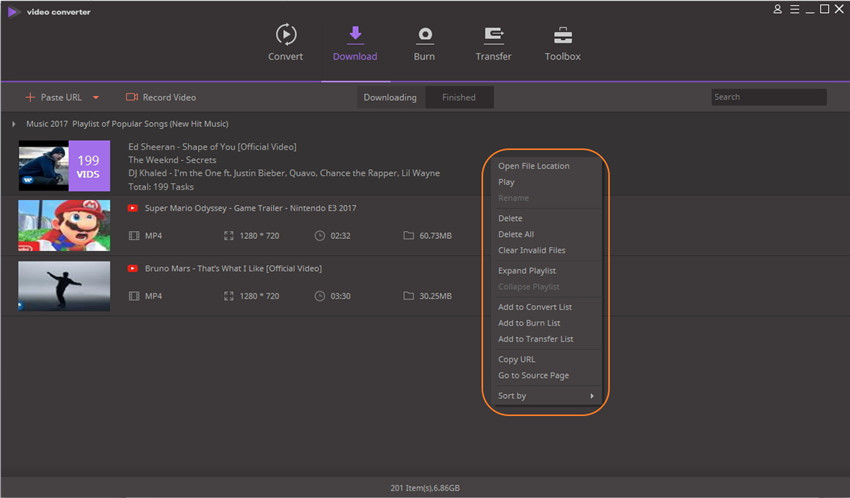Click the plus icon beside Paste URL
This screenshot has width=850, height=498.
tap(30, 98)
